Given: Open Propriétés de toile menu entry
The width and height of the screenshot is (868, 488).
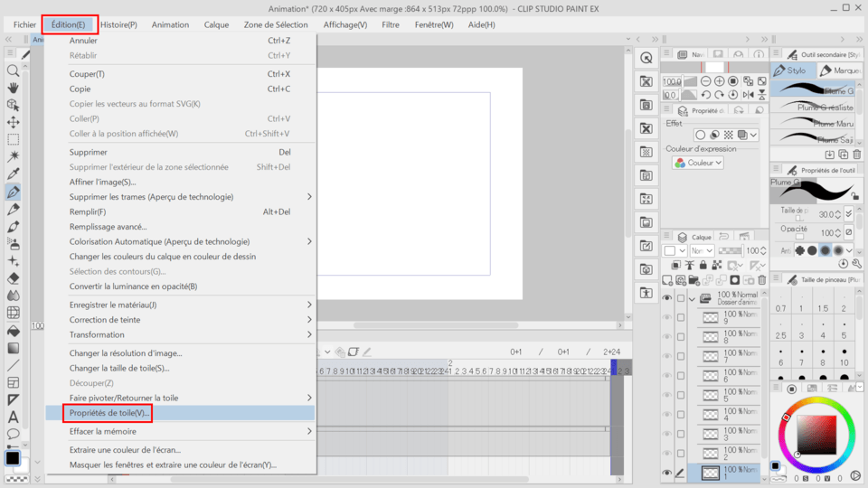Looking at the screenshot, I should point(108,413).
